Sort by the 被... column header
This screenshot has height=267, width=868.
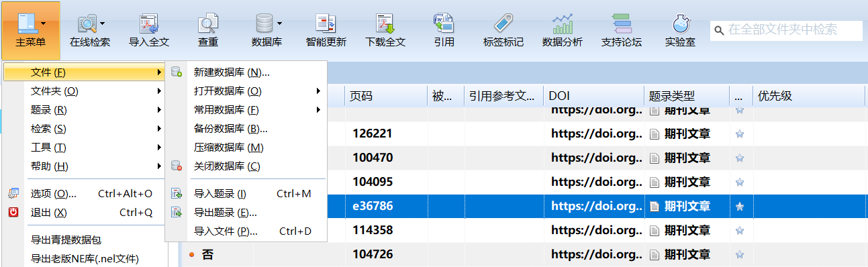pyautogui.click(x=446, y=96)
